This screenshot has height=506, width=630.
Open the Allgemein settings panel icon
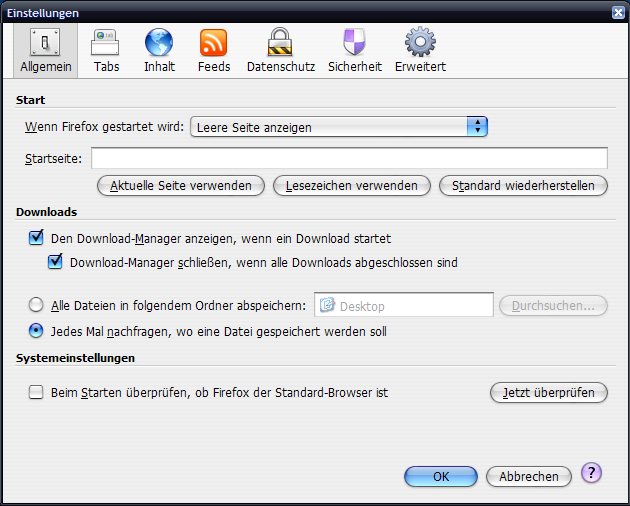pyautogui.click(x=45, y=50)
